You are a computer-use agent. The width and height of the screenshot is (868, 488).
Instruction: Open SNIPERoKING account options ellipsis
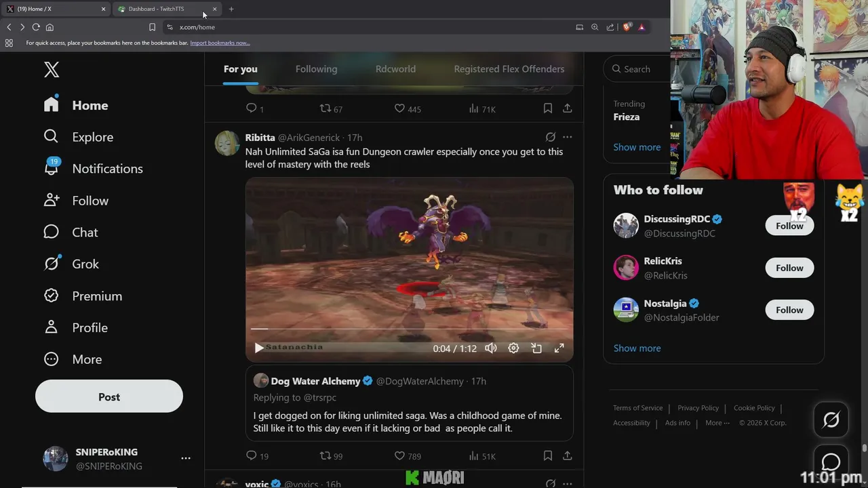(x=186, y=458)
